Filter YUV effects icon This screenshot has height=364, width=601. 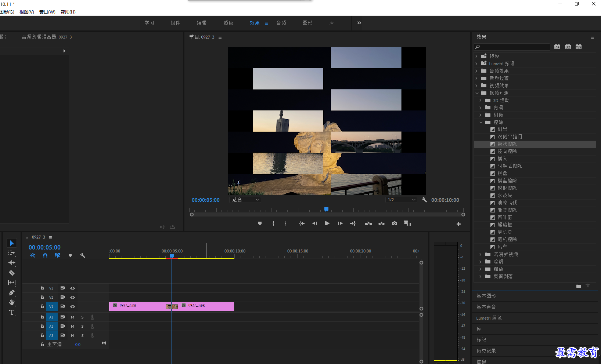(579, 47)
